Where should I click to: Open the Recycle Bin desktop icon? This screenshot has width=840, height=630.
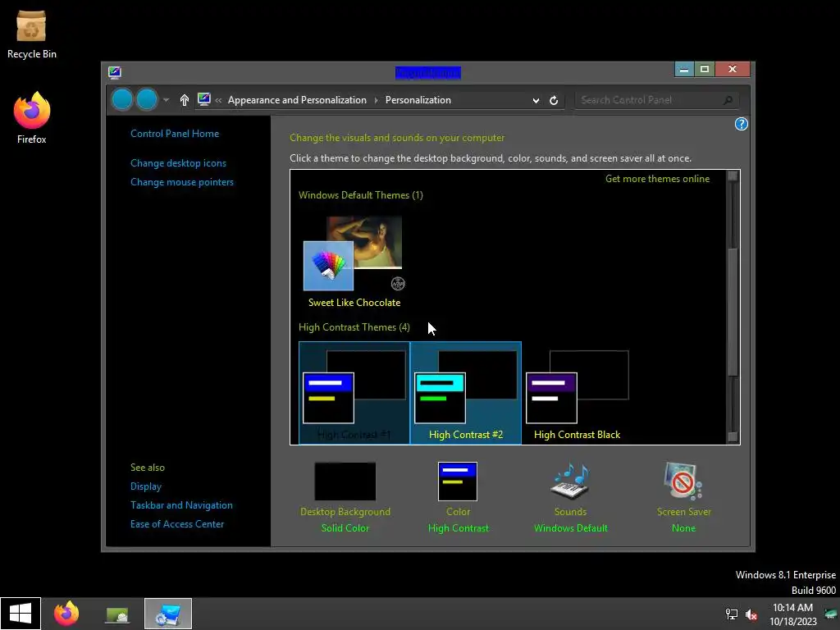pyautogui.click(x=31, y=34)
